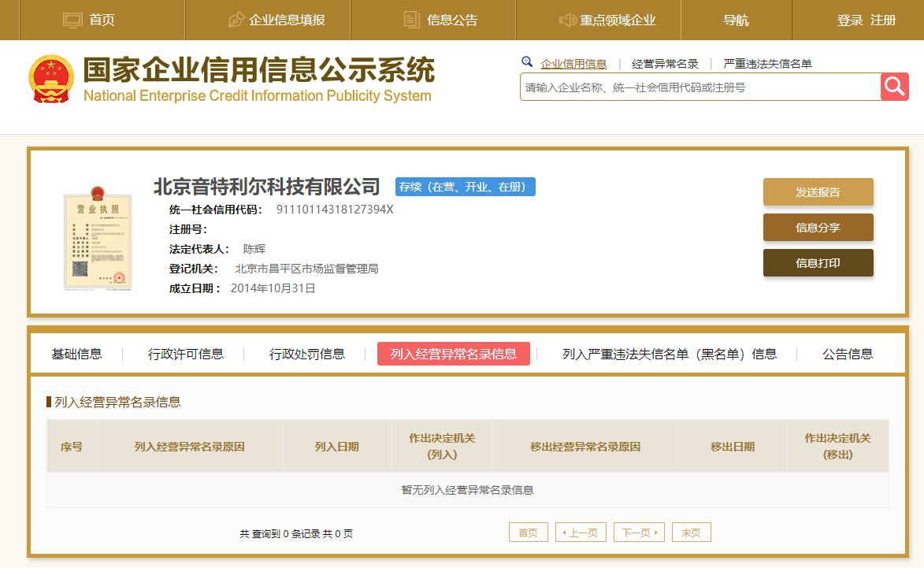Click the megaphone icon beside 重点领域企业
The height and width of the screenshot is (568, 924).
click(x=567, y=20)
